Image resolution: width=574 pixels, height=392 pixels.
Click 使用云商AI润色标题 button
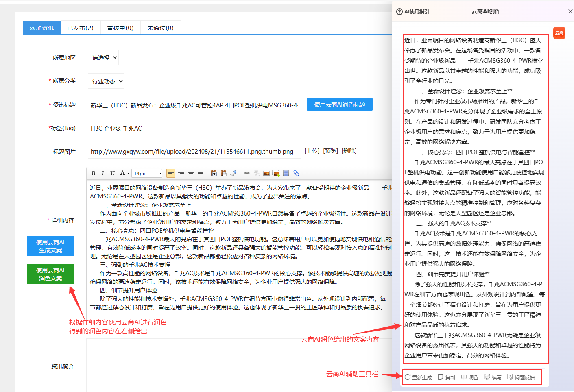tap(340, 105)
